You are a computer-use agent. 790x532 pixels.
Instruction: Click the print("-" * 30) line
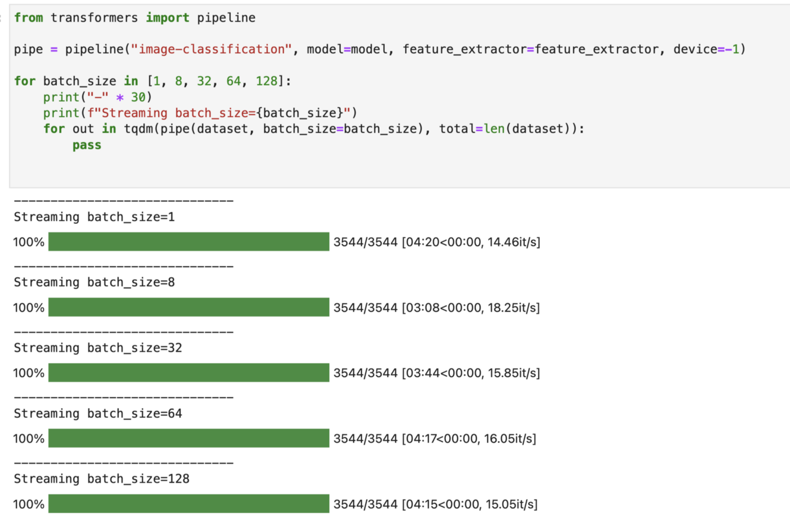pyautogui.click(x=98, y=98)
